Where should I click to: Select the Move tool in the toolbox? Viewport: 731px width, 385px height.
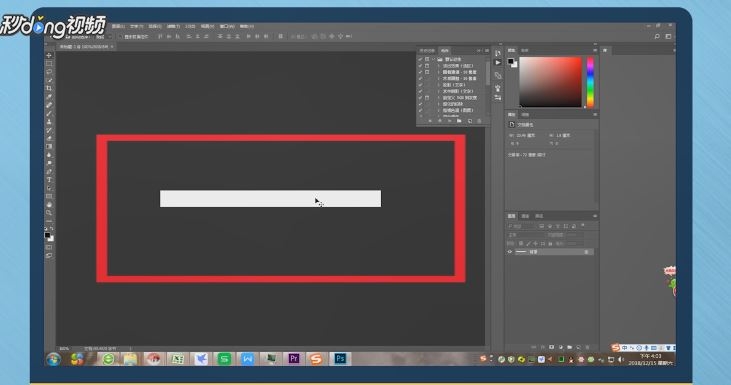[x=49, y=55]
